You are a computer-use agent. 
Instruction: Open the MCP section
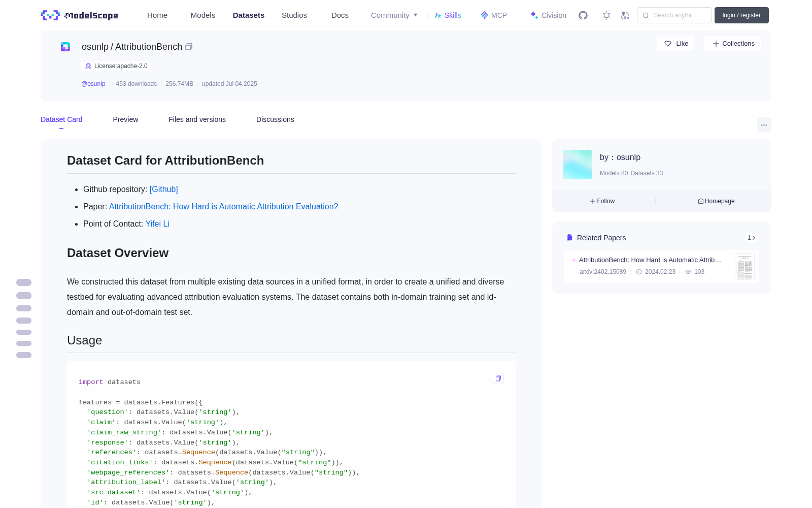pyautogui.click(x=493, y=15)
